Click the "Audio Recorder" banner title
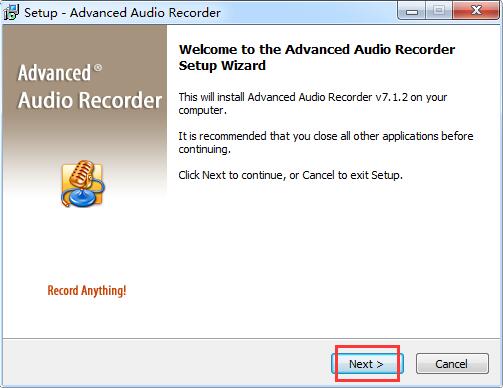 [90, 100]
